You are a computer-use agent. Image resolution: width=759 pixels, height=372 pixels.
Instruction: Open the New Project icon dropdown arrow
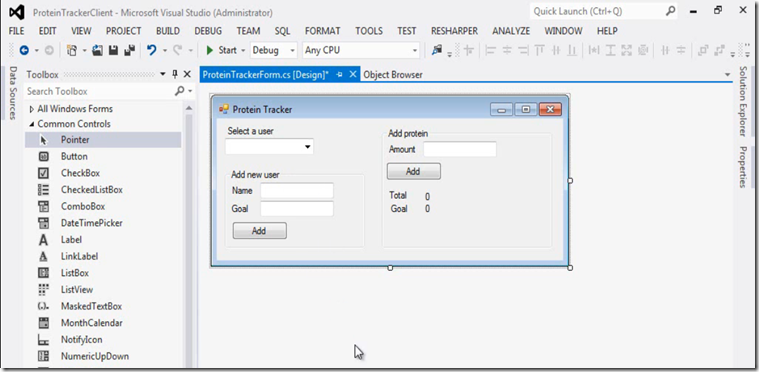click(84, 50)
